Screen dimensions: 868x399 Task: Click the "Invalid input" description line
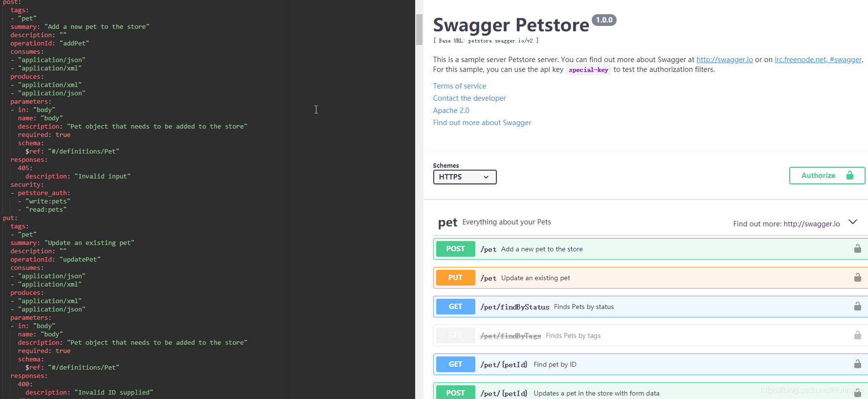click(78, 177)
